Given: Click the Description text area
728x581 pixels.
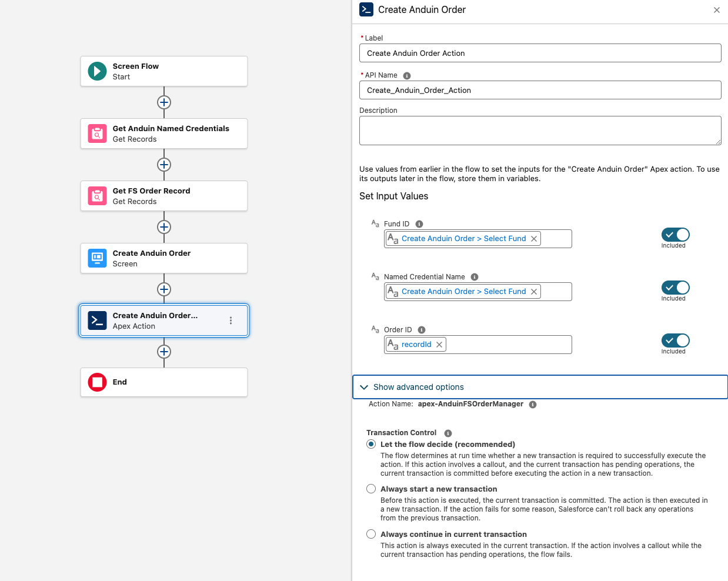Looking at the screenshot, I should pos(540,131).
